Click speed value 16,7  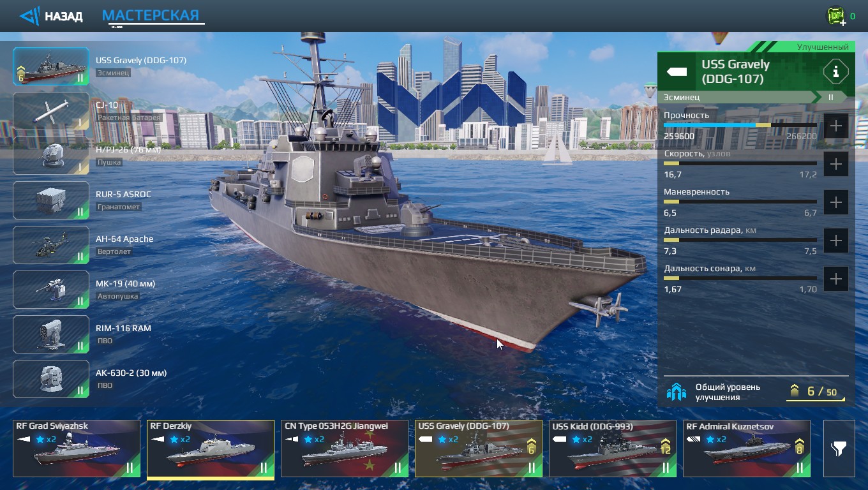(x=673, y=174)
